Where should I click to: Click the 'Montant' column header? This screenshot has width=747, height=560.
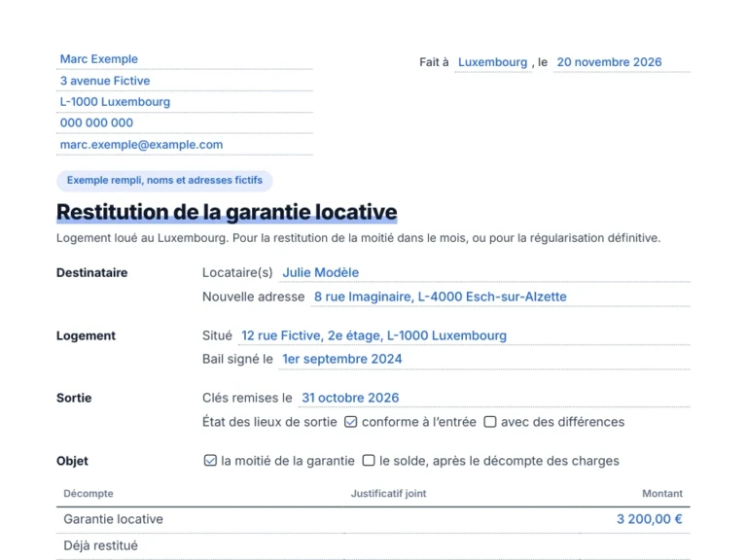coord(662,493)
